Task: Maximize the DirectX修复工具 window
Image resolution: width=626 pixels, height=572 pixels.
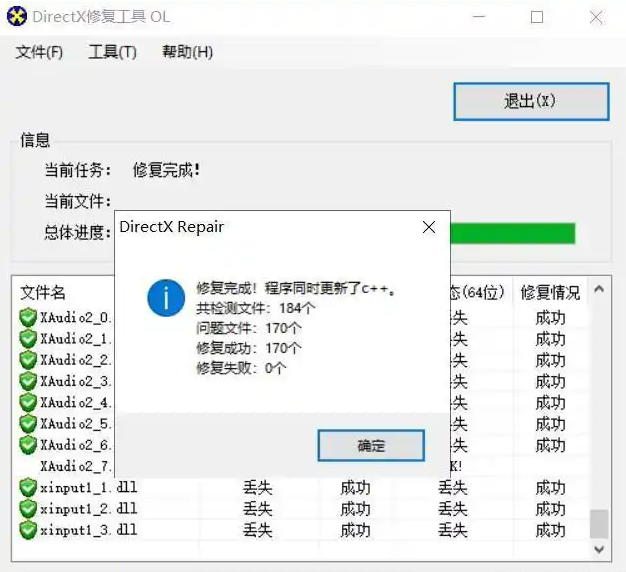Action: 537,17
